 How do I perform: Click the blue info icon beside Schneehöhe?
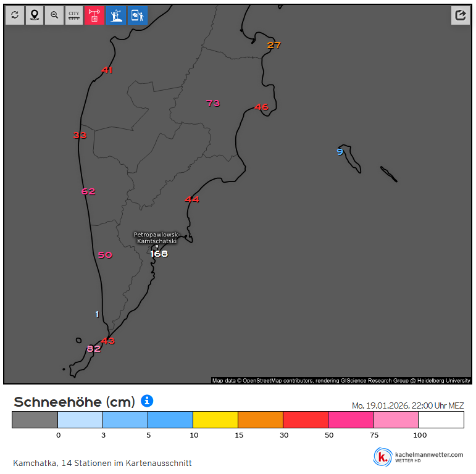(x=147, y=401)
